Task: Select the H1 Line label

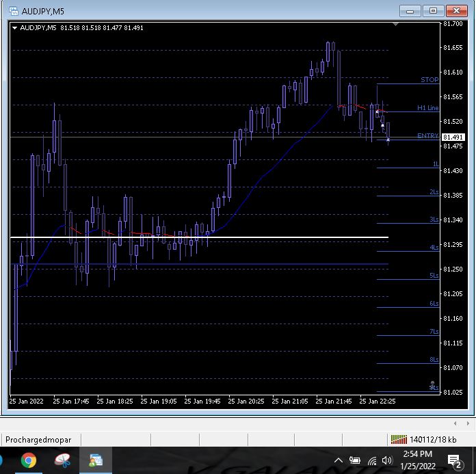Action: (x=427, y=108)
